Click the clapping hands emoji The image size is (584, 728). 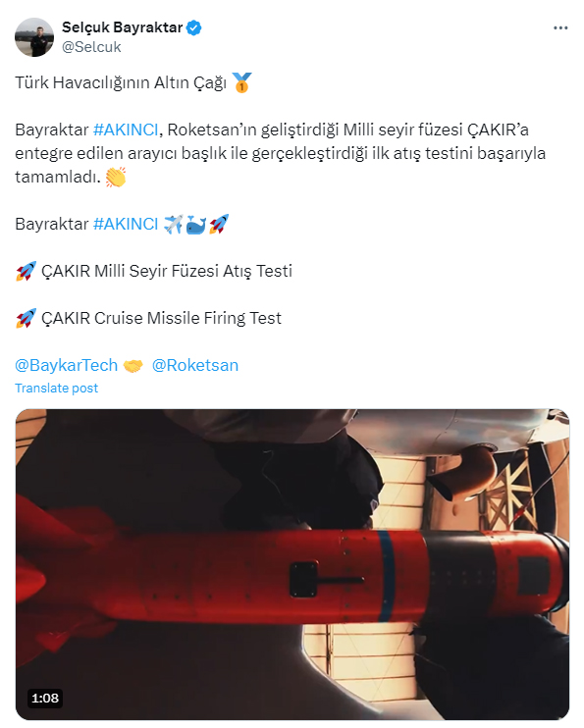click(115, 177)
